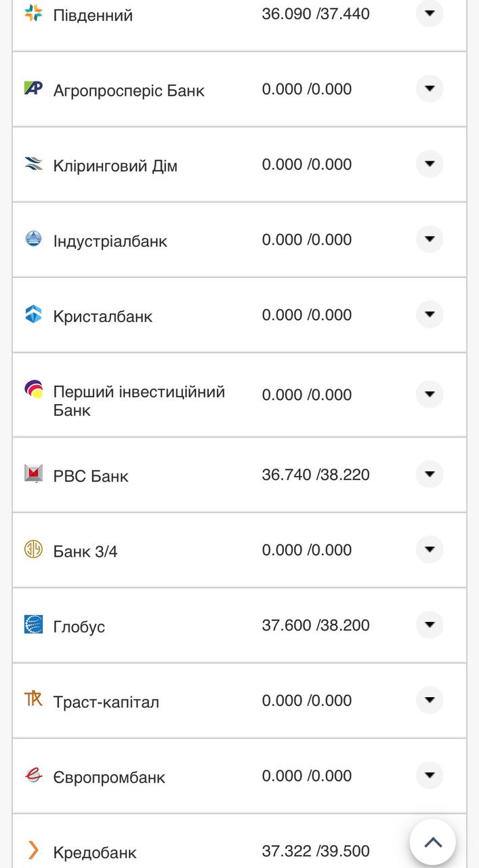
Task: Click the Банк 3/4 logo icon
Action: pyautogui.click(x=33, y=549)
